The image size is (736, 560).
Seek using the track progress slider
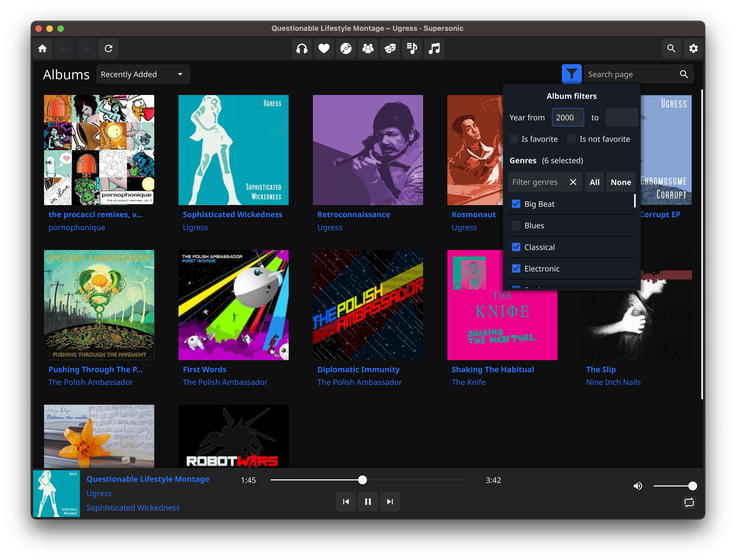tap(367, 480)
